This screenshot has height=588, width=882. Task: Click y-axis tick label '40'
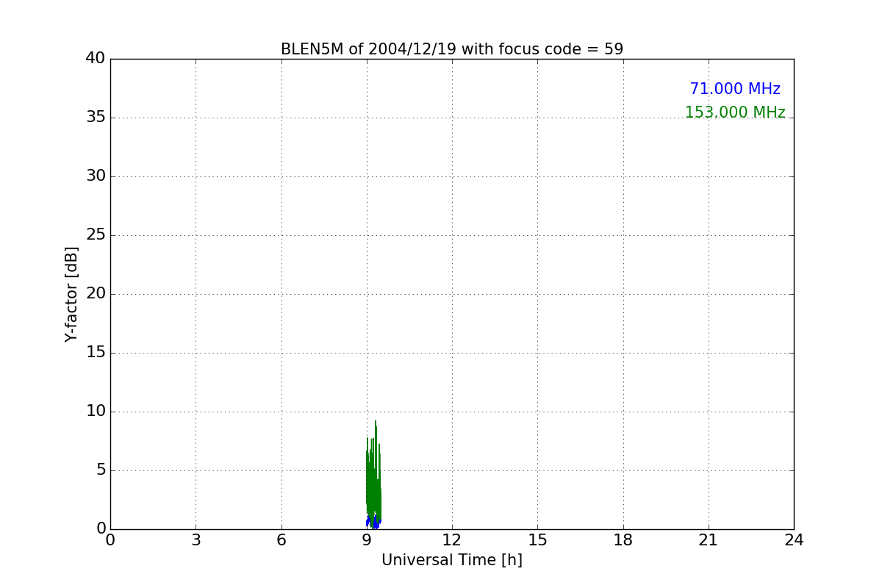[96, 59]
